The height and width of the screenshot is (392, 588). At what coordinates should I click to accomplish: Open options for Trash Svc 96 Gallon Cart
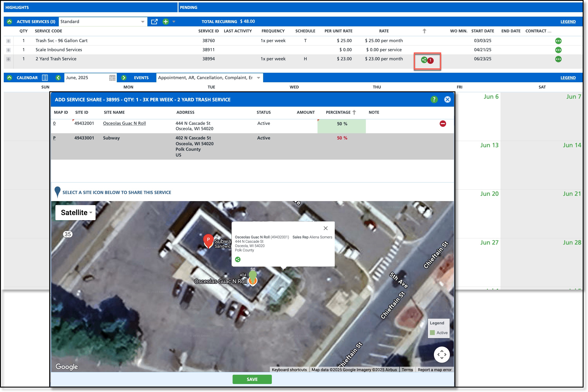click(558, 41)
